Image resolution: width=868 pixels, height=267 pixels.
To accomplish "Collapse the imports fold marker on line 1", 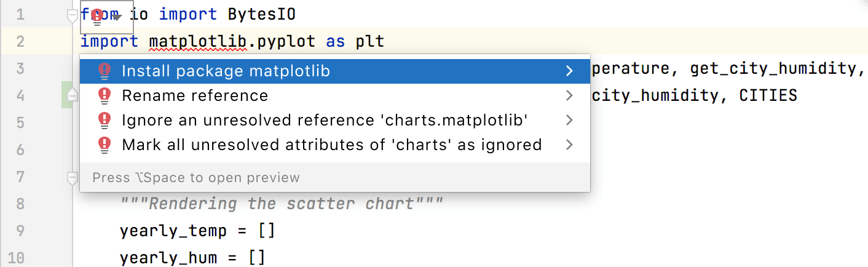I will click(73, 16).
